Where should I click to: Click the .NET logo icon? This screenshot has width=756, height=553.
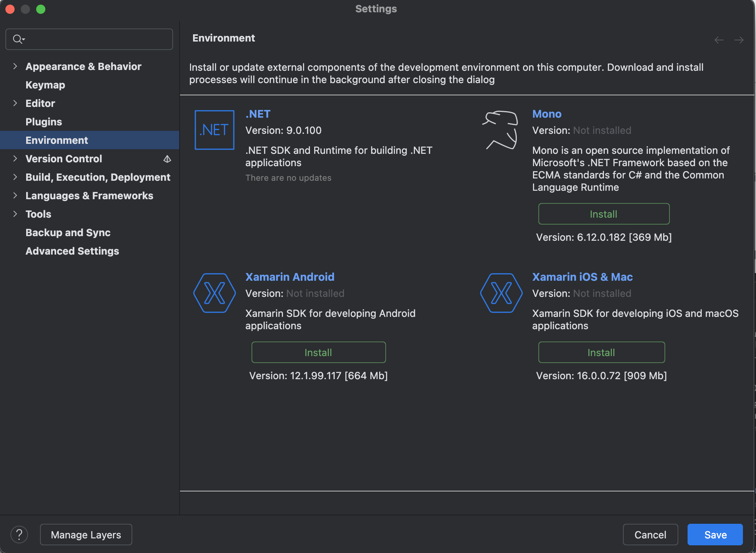point(214,130)
